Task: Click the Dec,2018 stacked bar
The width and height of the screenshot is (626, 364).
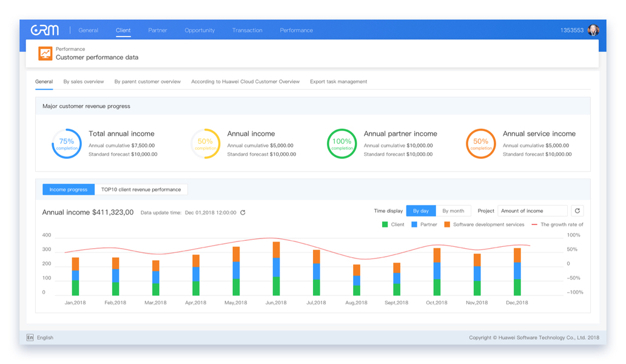Action: (517, 272)
